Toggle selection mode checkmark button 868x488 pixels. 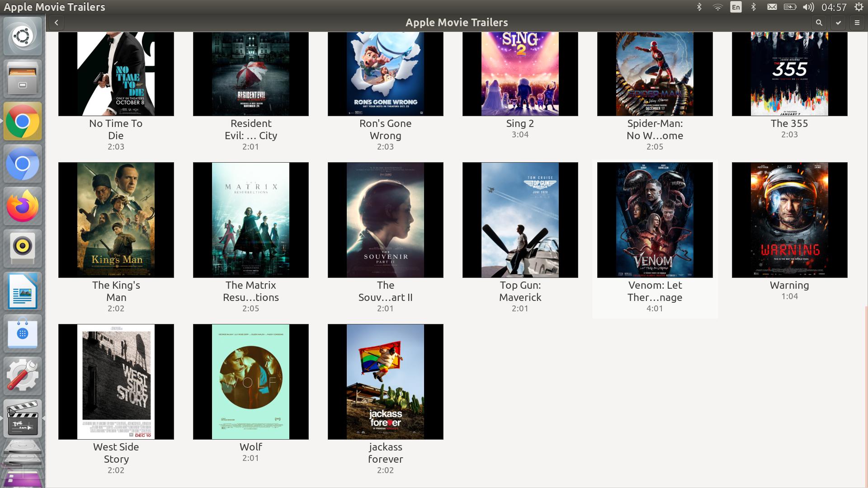click(x=838, y=23)
